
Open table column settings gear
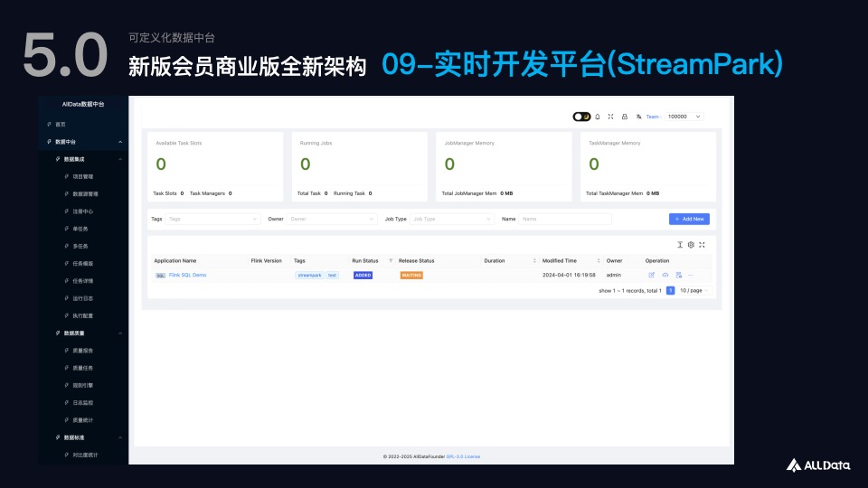click(691, 245)
